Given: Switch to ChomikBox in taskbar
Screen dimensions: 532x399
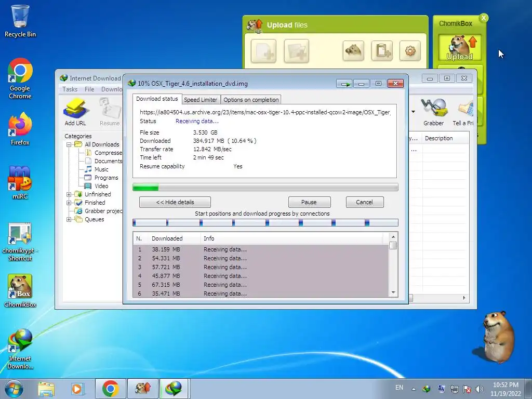Looking at the screenshot, I should [143, 389].
